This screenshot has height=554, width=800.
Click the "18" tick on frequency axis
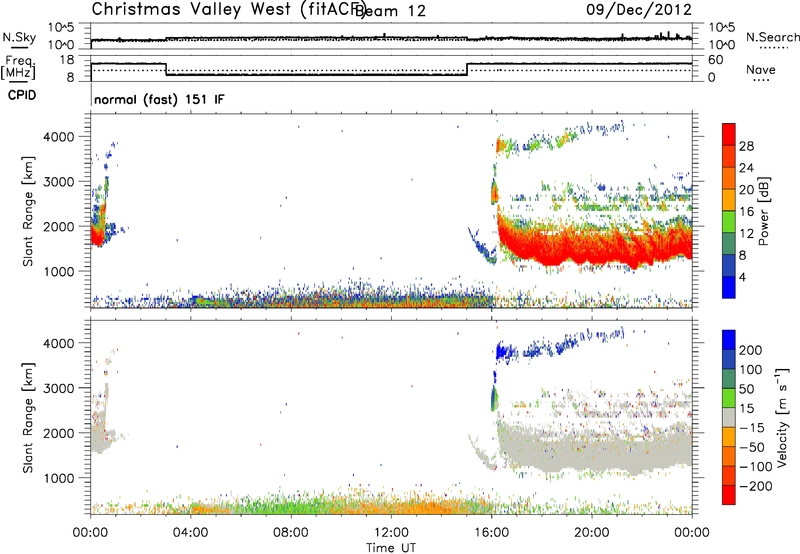(x=67, y=60)
